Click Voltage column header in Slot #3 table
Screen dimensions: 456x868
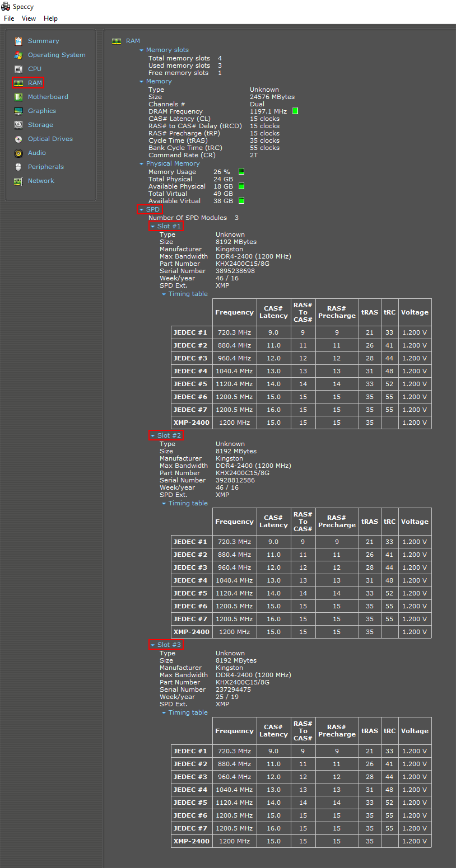(x=415, y=731)
